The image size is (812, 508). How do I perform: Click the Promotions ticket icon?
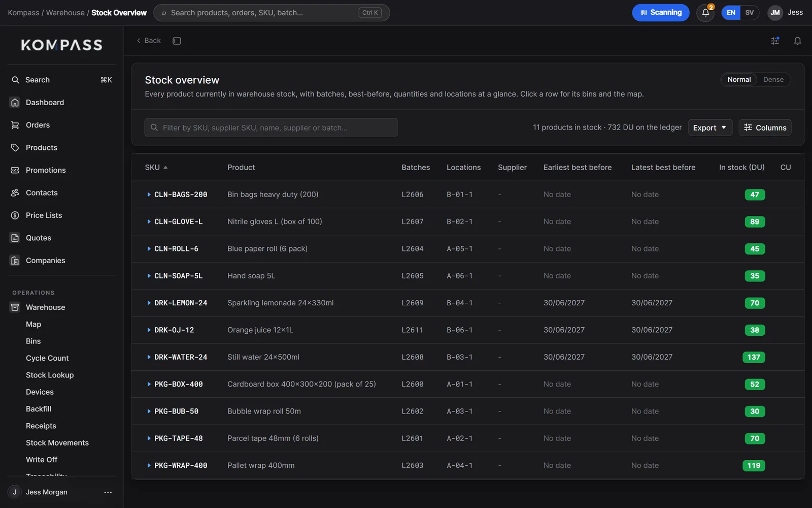coord(15,170)
